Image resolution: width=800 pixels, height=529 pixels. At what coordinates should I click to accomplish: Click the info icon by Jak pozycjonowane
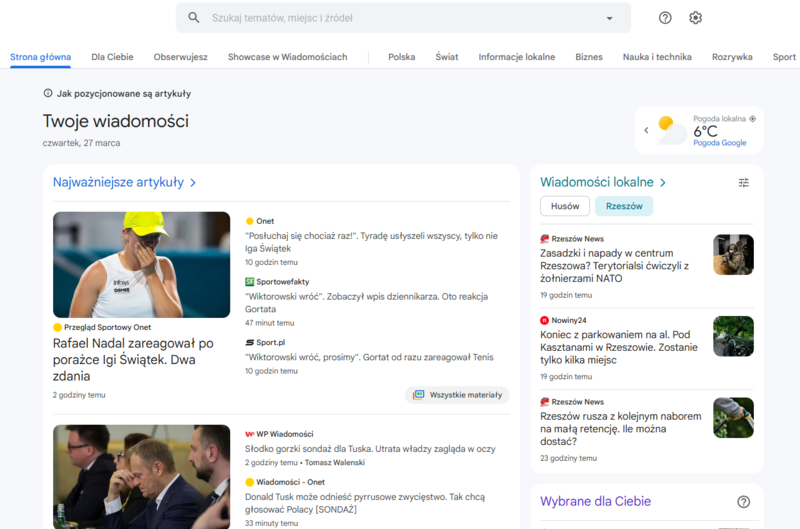pos(48,94)
